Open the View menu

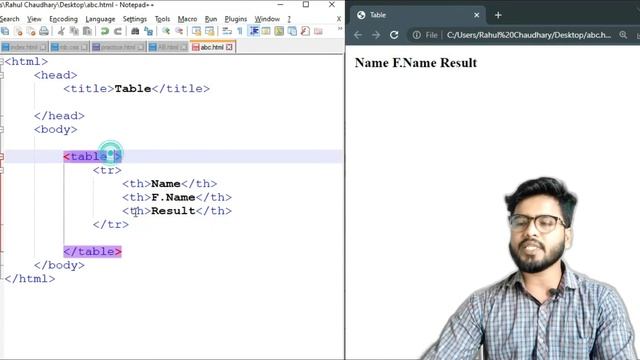[34, 19]
